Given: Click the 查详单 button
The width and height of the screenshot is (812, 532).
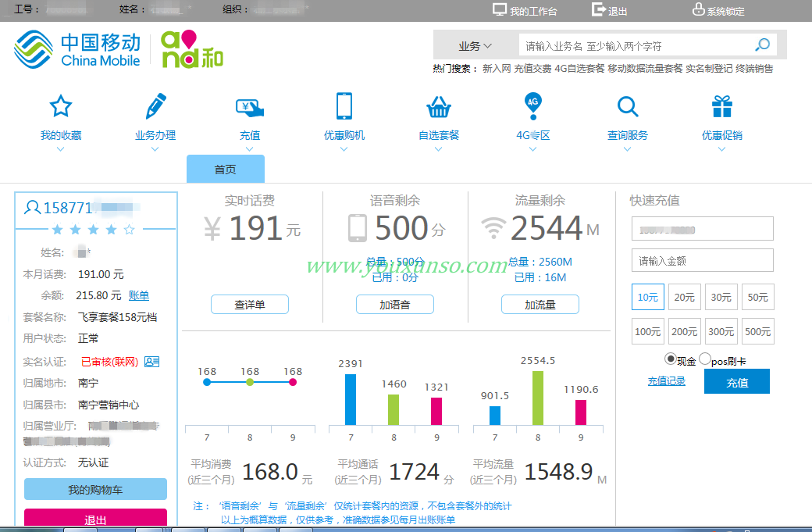Looking at the screenshot, I should pyautogui.click(x=250, y=305).
